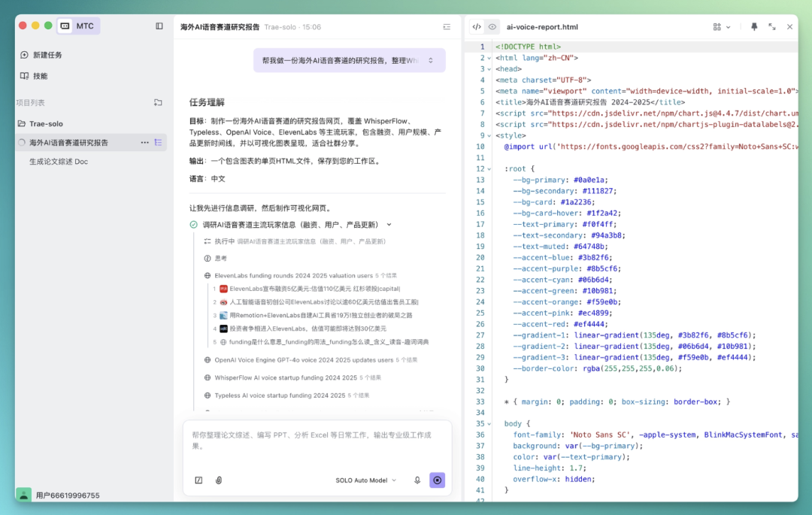This screenshot has height=515, width=812.
Task: Open the three-dot menu for 海外AI语音赛道研究报告
Action: 144,142
